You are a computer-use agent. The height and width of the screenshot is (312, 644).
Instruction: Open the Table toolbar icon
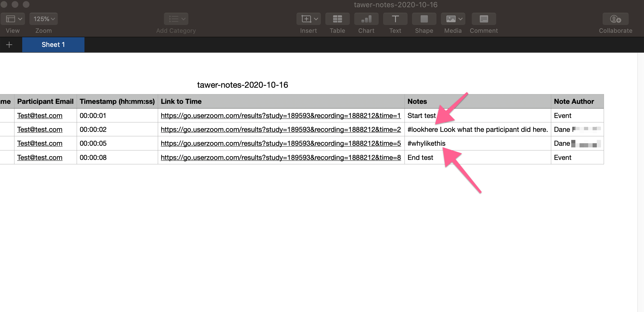(x=337, y=19)
